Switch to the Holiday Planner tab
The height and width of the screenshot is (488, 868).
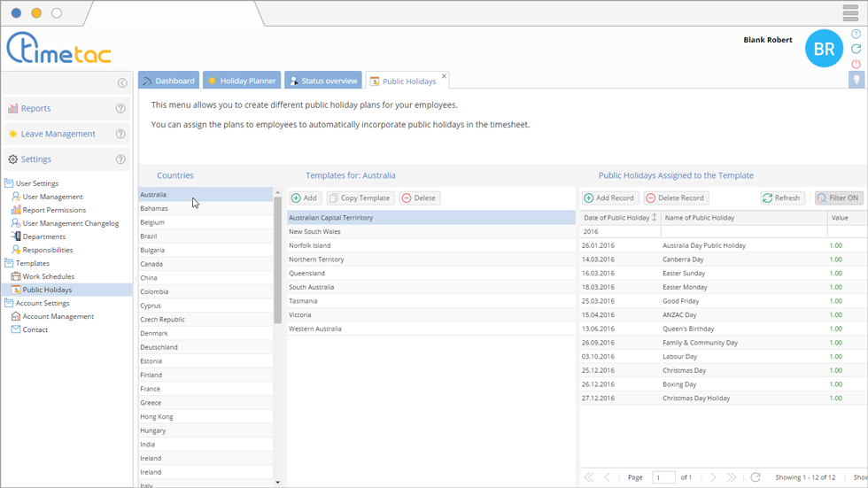click(x=242, y=81)
